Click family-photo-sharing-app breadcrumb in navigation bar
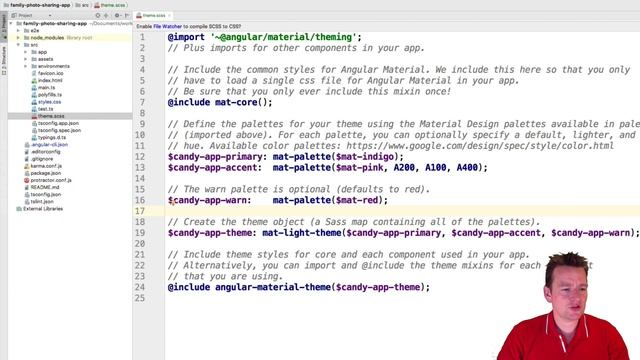 (37, 5)
